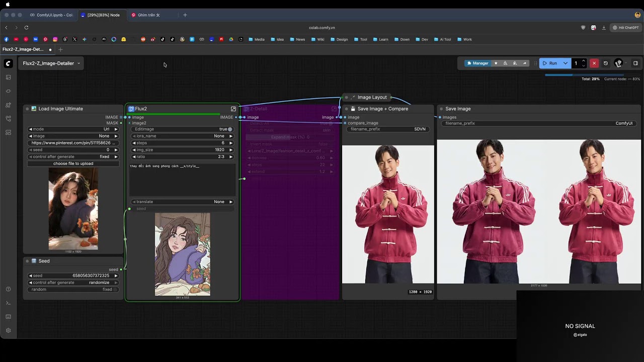Open the queue history clock icon
This screenshot has width=644, height=362.
(x=606, y=63)
